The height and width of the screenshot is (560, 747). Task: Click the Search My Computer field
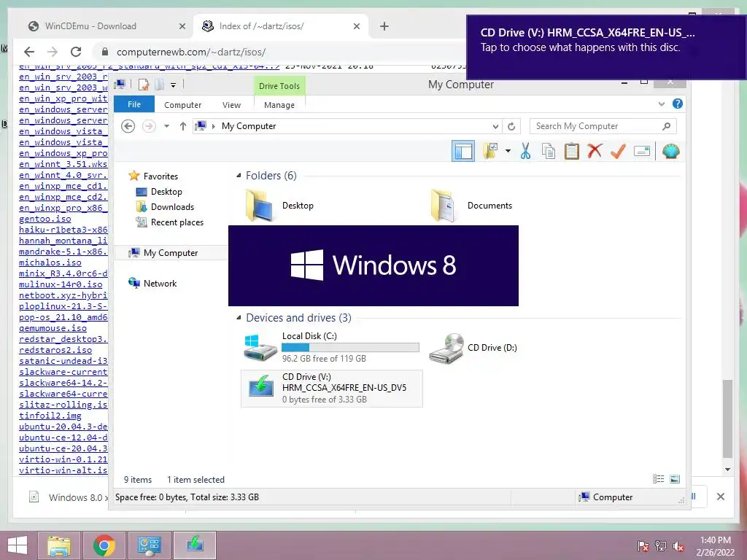603,126
